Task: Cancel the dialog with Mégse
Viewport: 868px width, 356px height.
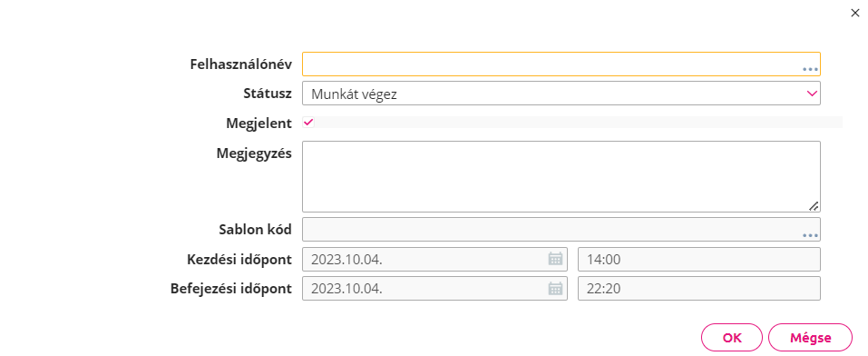Action: pyautogui.click(x=810, y=338)
